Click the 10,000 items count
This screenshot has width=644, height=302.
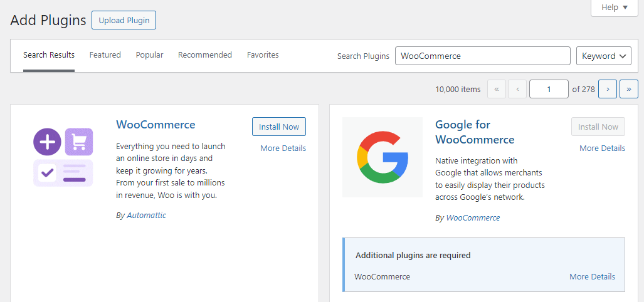point(458,89)
